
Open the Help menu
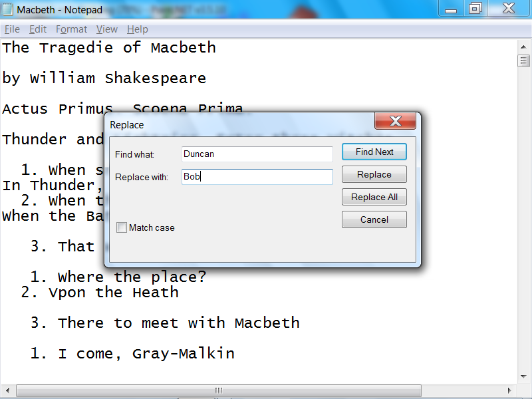pyautogui.click(x=137, y=29)
